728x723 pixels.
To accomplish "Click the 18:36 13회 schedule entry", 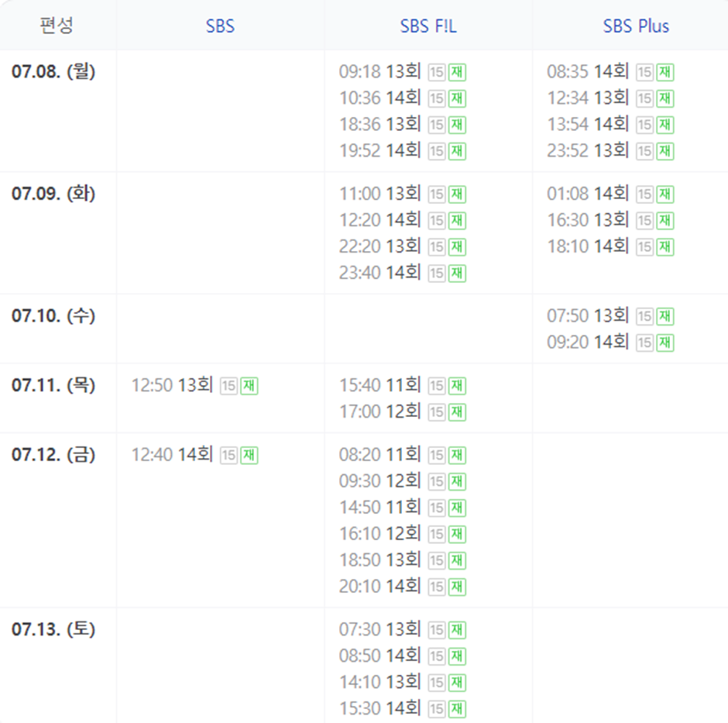I will click(x=379, y=125).
